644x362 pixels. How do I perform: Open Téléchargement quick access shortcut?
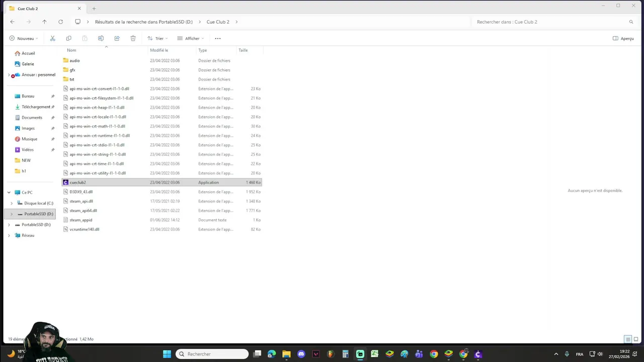pos(35,107)
